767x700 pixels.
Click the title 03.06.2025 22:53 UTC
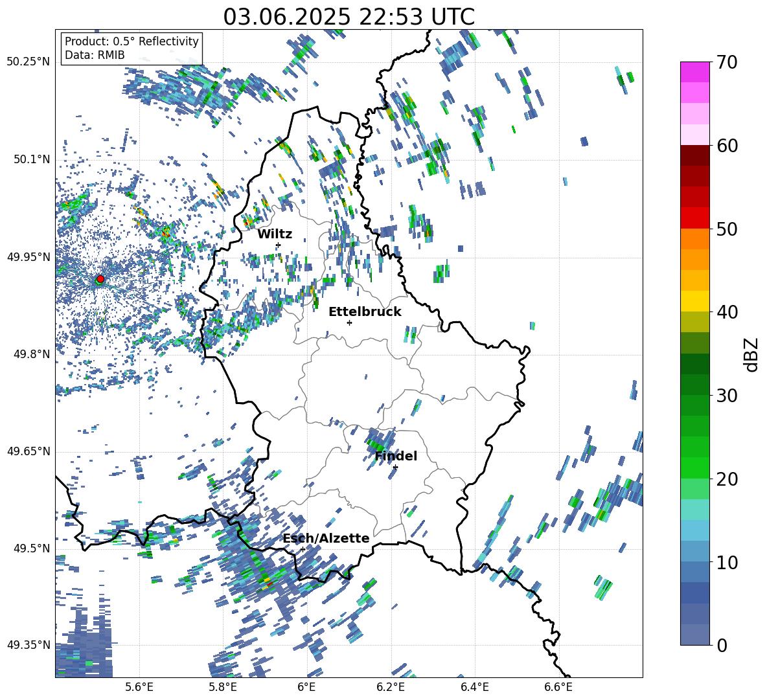pos(349,17)
